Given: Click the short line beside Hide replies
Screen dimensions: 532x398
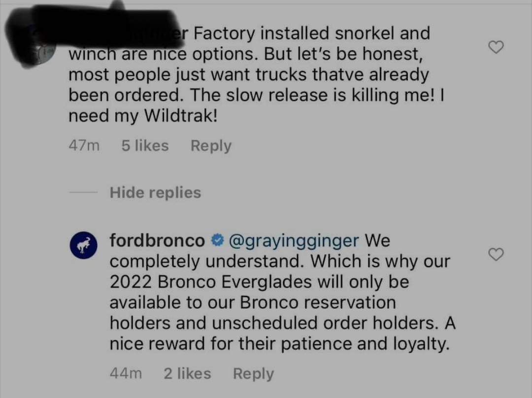Looking at the screenshot, I should (83, 193).
